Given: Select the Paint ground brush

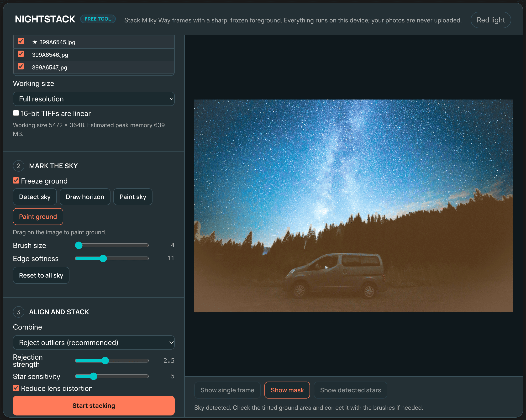Looking at the screenshot, I should coord(38,216).
